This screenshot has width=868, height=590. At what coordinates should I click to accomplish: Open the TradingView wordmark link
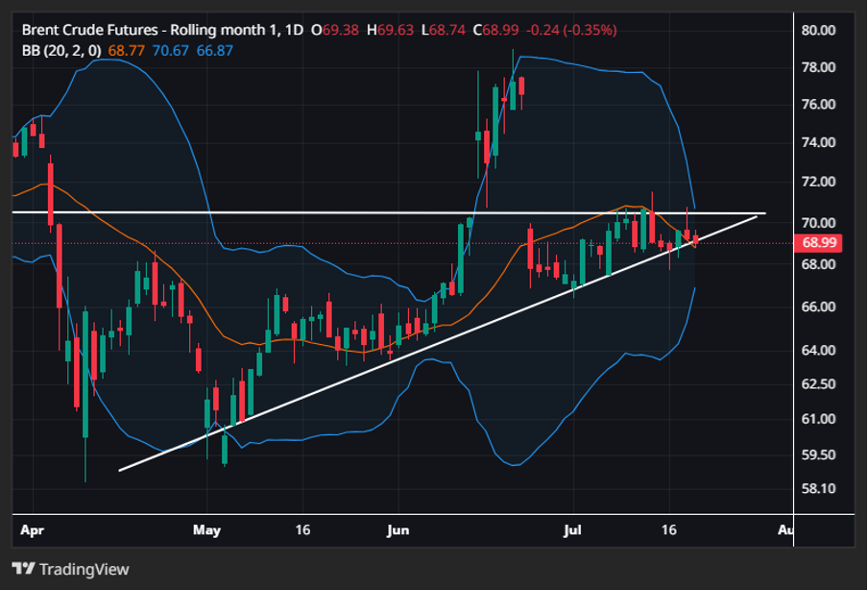click(83, 569)
